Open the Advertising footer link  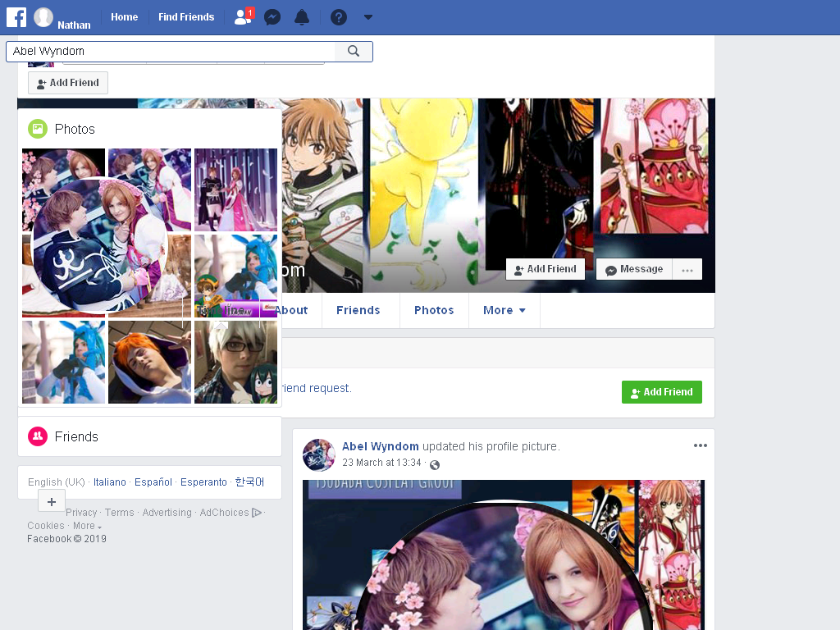click(167, 513)
